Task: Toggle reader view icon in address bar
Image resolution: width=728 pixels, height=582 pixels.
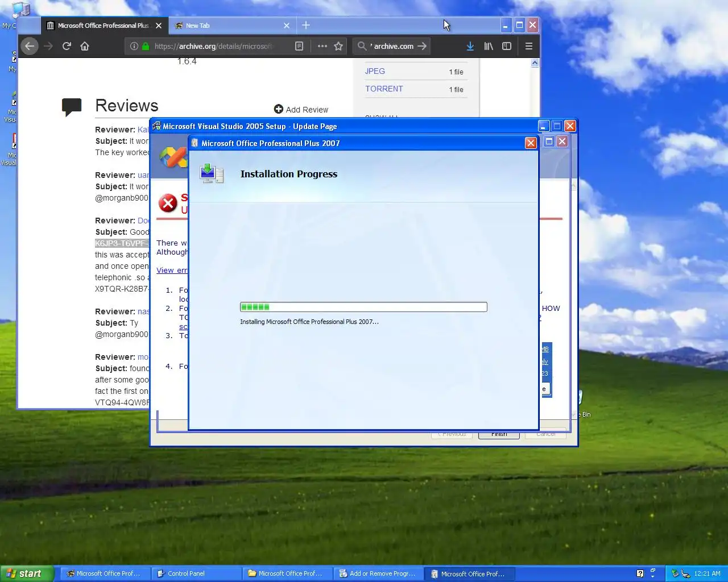Action: point(299,46)
